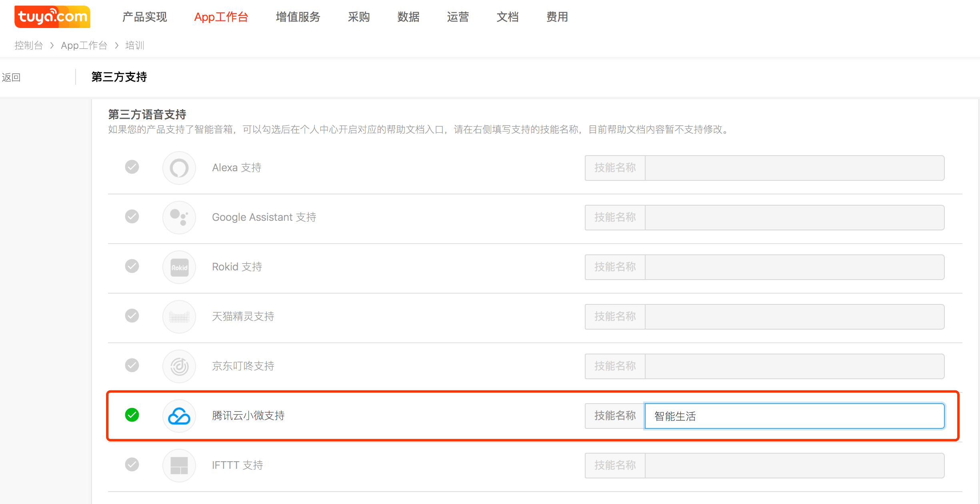
Task: Click the 智能生活 skill name field
Action: coord(794,416)
